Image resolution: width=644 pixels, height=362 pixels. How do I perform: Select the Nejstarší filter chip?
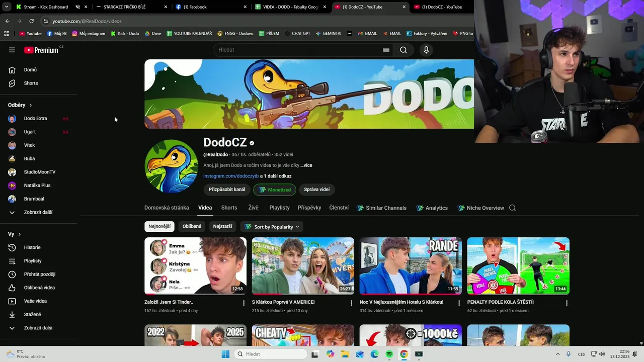tap(222, 226)
